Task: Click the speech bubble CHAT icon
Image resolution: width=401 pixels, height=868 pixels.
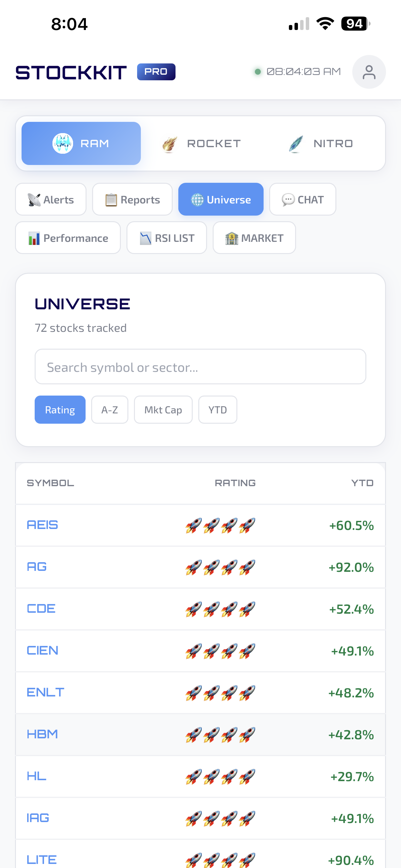Action: point(288,199)
